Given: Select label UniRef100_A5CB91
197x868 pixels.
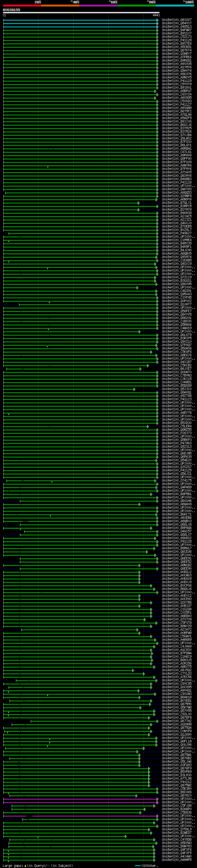Looking at the screenshot, I should tap(177, 47).
